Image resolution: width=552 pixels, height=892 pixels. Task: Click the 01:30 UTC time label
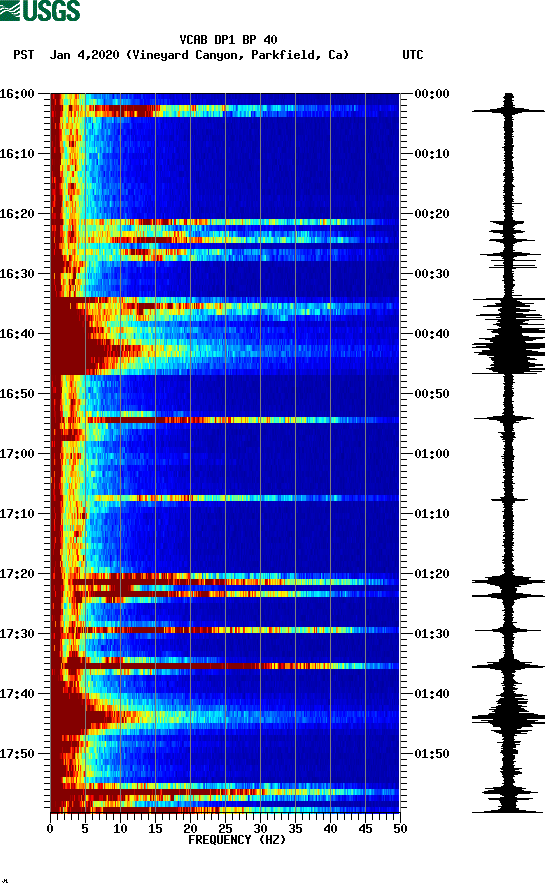coord(432,634)
